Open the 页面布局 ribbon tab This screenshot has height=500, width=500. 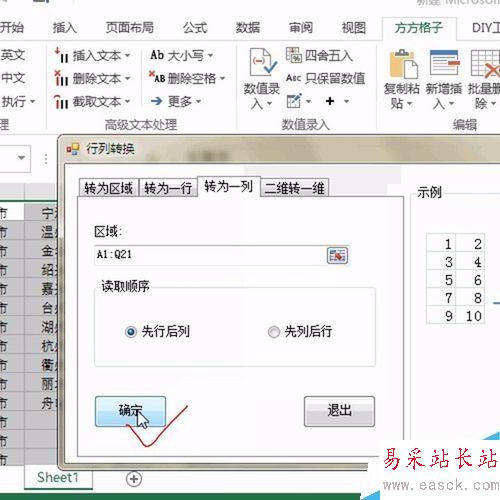pos(130,28)
